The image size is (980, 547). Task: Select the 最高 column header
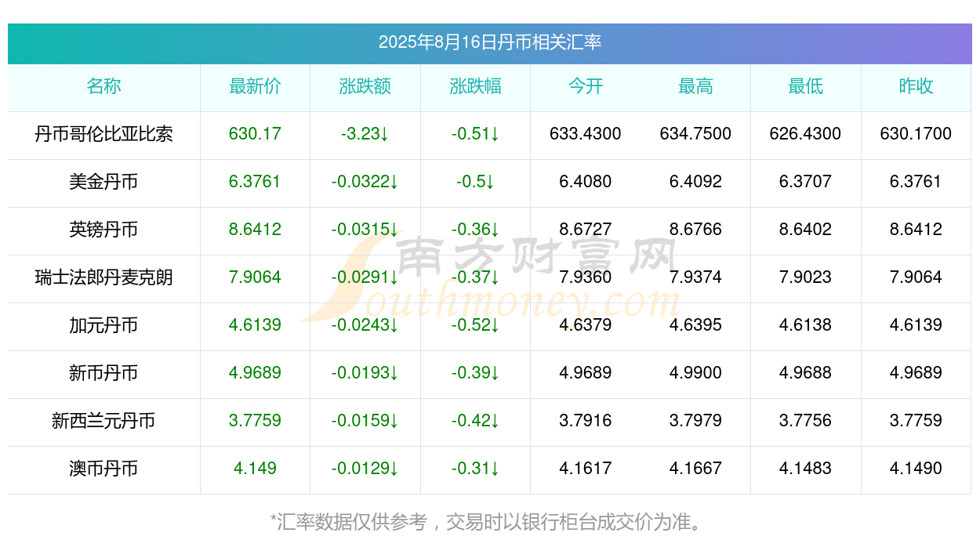[x=696, y=86]
